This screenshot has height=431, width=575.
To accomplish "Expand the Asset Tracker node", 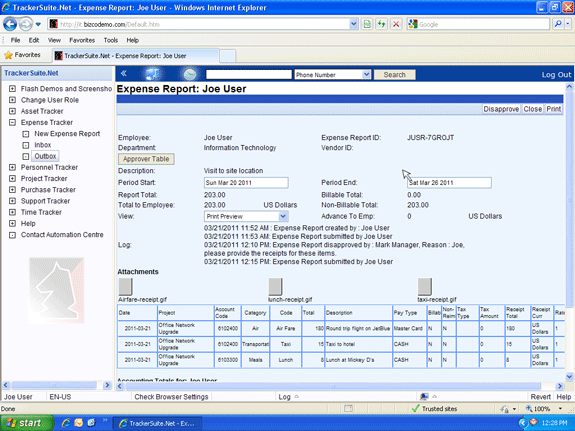I will point(12,111).
